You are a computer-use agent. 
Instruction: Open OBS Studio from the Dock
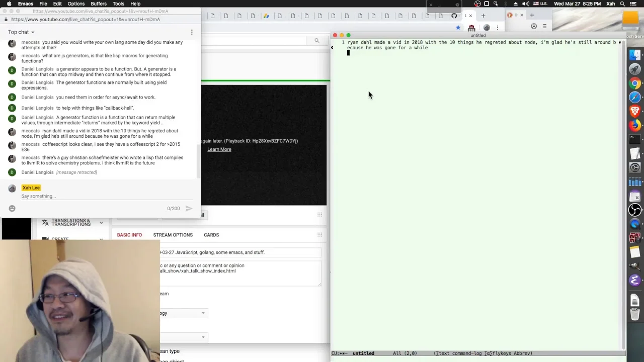point(635,210)
